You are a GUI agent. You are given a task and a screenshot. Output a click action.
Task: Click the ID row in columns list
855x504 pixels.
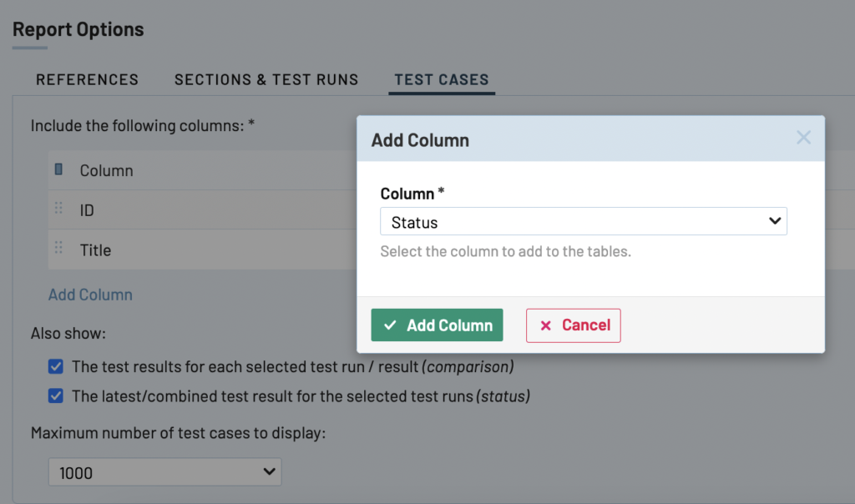click(x=200, y=210)
